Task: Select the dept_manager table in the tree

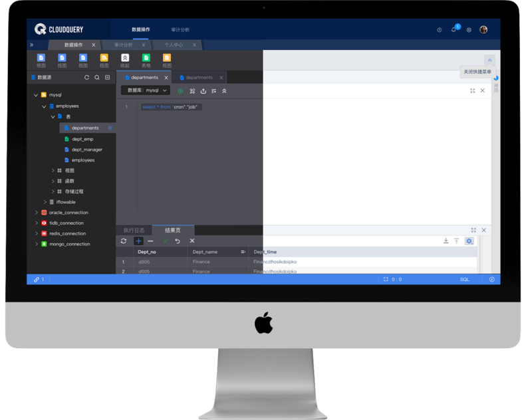Action: [86, 150]
